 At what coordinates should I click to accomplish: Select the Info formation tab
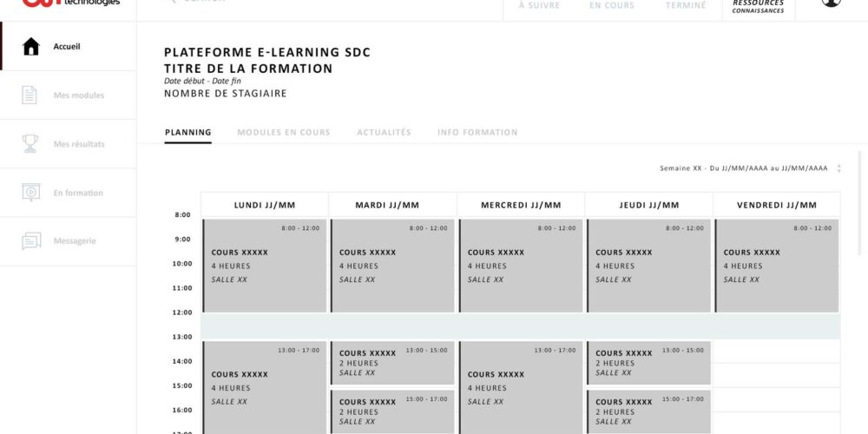click(477, 133)
